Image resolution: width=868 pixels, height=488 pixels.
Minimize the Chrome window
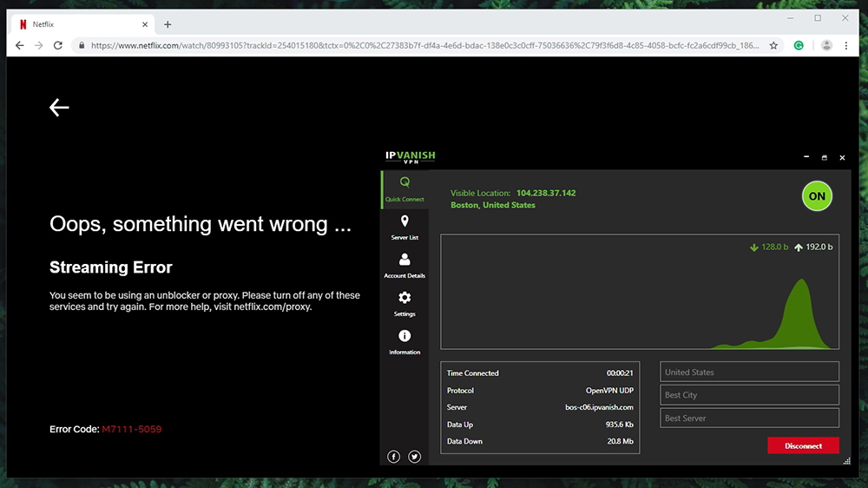791,18
